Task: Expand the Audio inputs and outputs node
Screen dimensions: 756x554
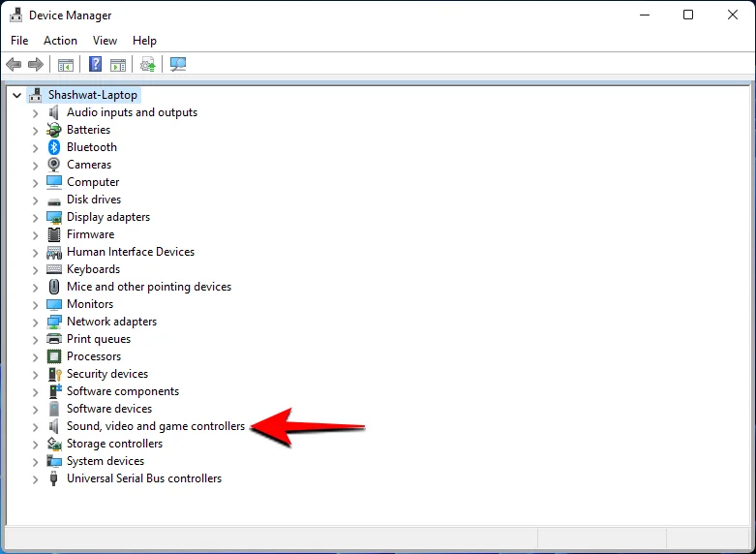Action: point(35,113)
